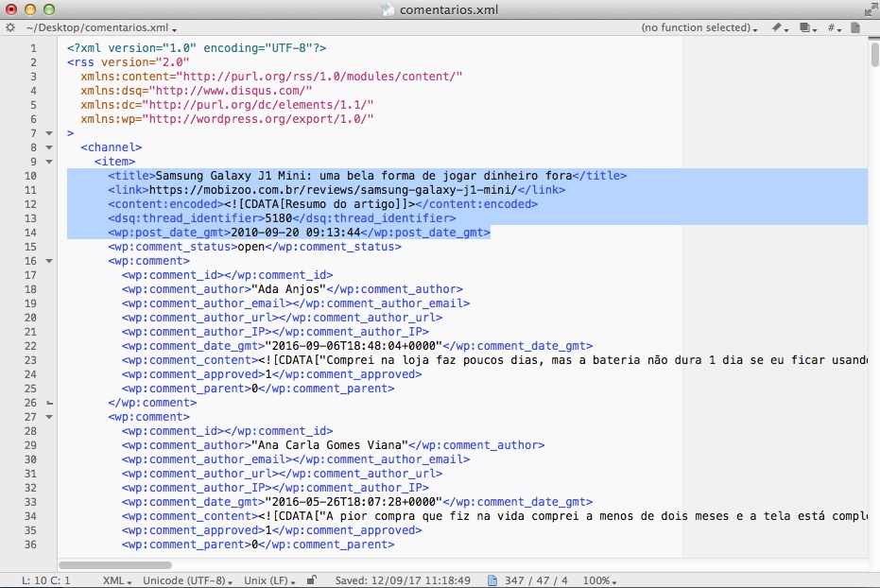Click the vertical scrollbar thumb
The width and height of the screenshot is (880, 588).
click(874, 54)
